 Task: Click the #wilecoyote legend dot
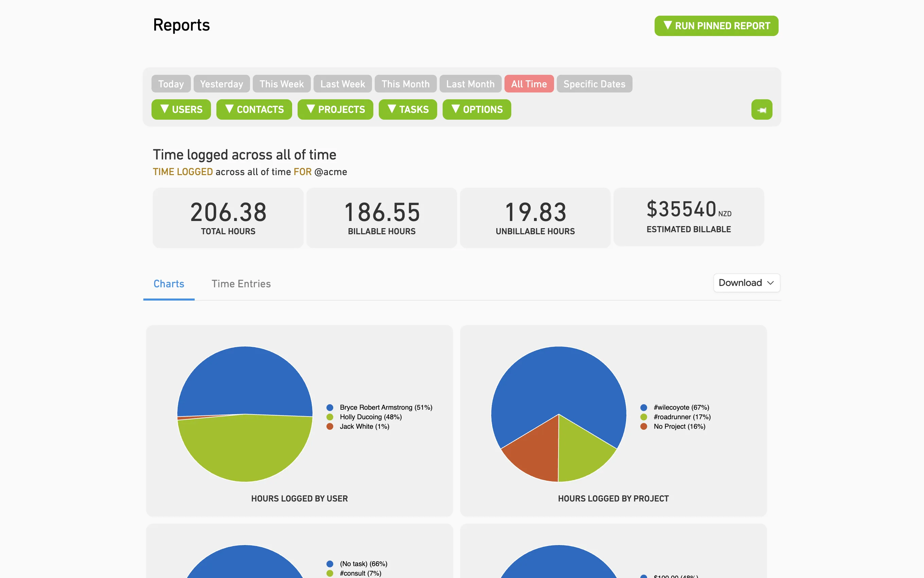click(644, 408)
